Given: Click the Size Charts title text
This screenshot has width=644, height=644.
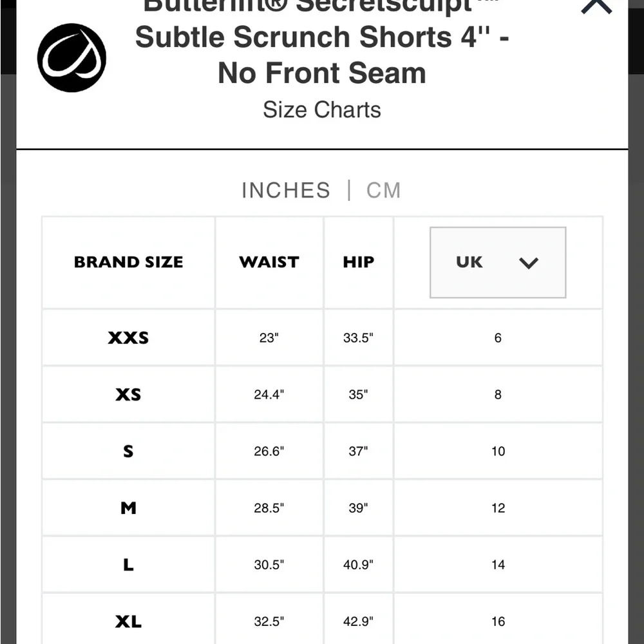Looking at the screenshot, I should pos(321,109).
